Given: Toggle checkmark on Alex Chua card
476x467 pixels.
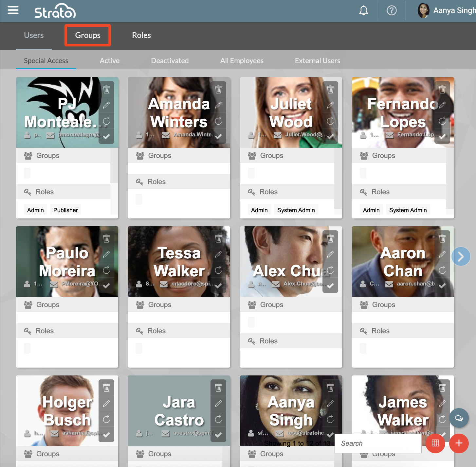Looking at the screenshot, I should point(330,285).
